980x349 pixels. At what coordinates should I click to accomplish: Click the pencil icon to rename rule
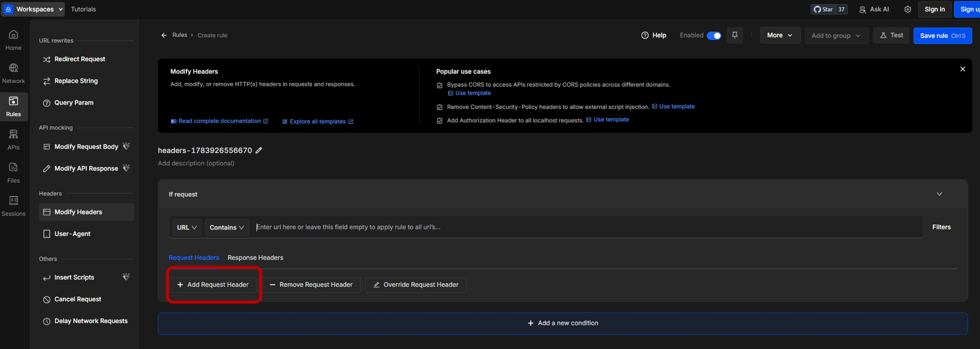click(259, 150)
